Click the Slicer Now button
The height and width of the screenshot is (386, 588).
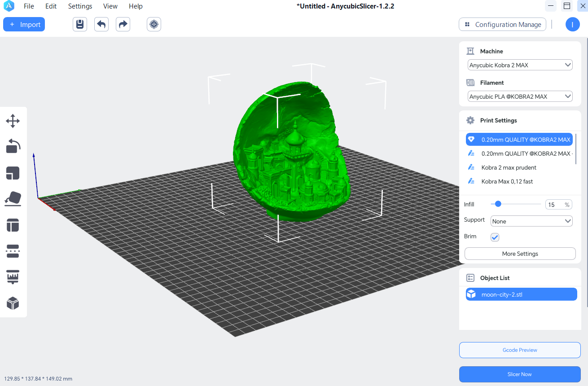point(520,374)
